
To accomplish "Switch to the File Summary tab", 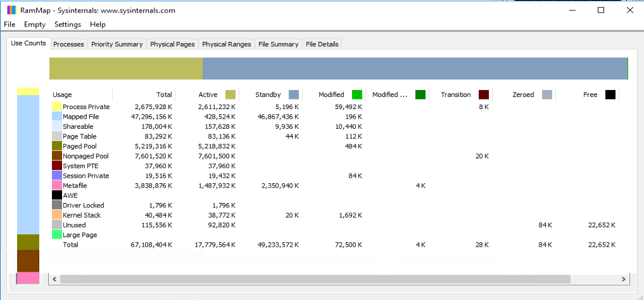I will tap(279, 44).
